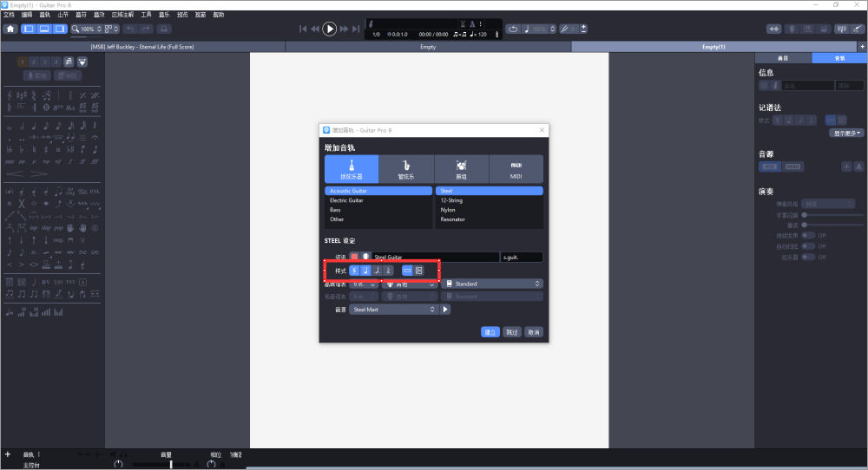Screen dimensions: 868x470
Task: Click the middle skip button in dialog
Action: [x=512, y=332]
